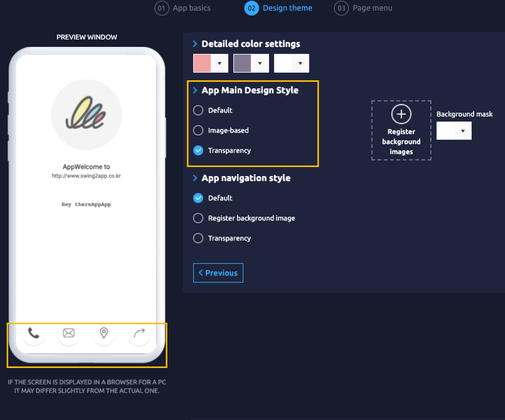505x420 pixels.
Task: Click the plus icon to register background images
Action: (401, 114)
